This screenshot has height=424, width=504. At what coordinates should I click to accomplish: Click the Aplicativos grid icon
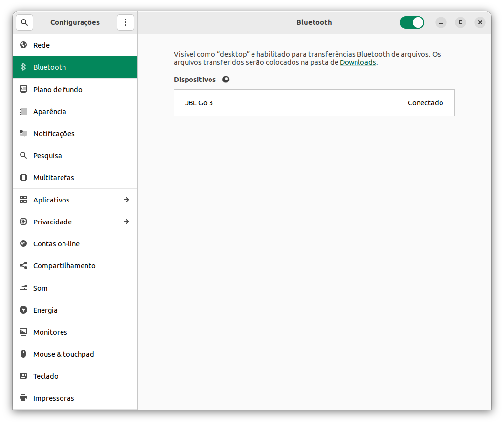point(23,200)
